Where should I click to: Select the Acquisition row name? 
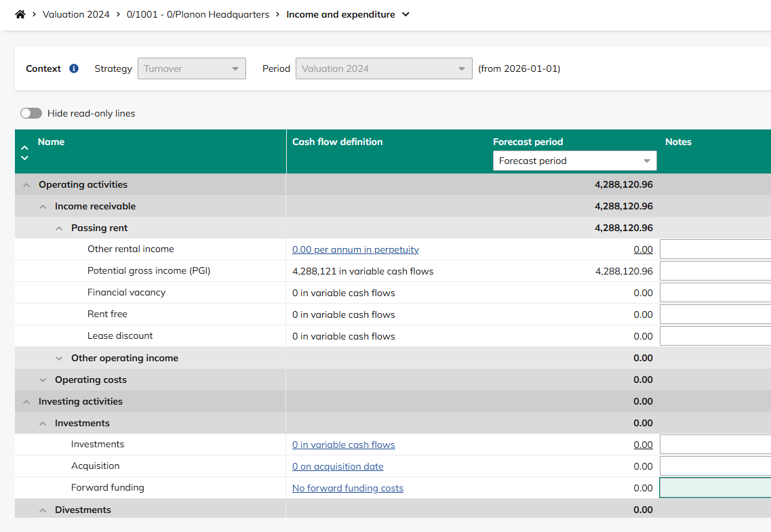pyautogui.click(x=96, y=466)
